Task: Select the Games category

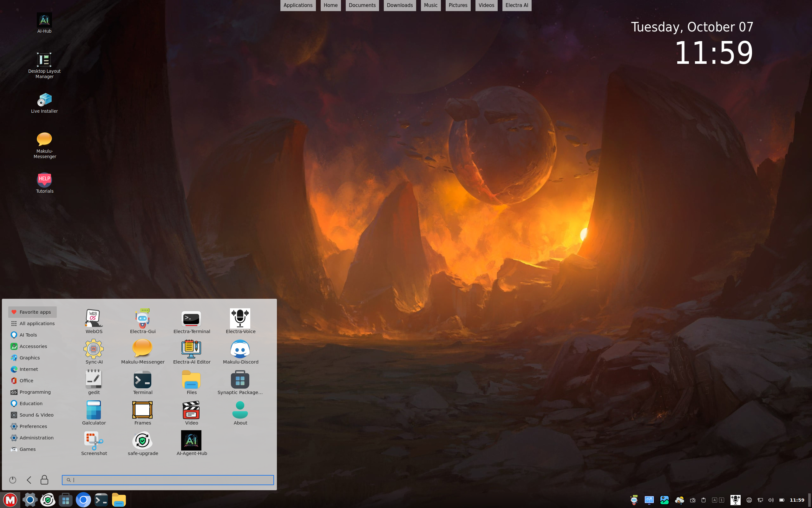Action: click(33, 449)
